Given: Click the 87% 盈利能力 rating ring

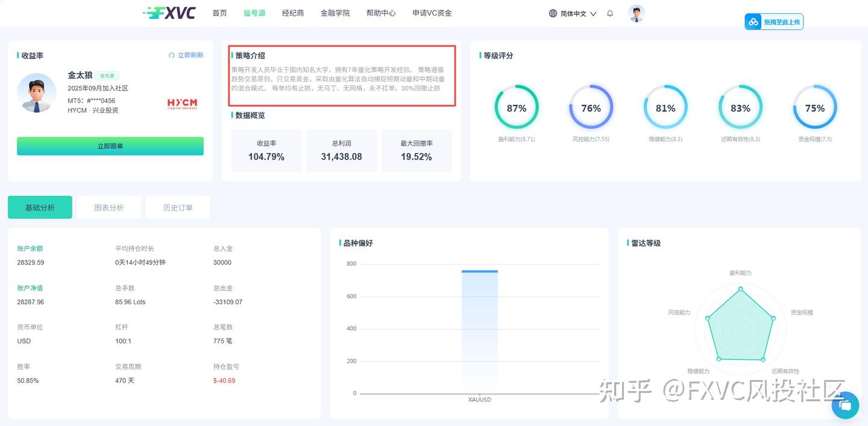Looking at the screenshot, I should 517,107.
